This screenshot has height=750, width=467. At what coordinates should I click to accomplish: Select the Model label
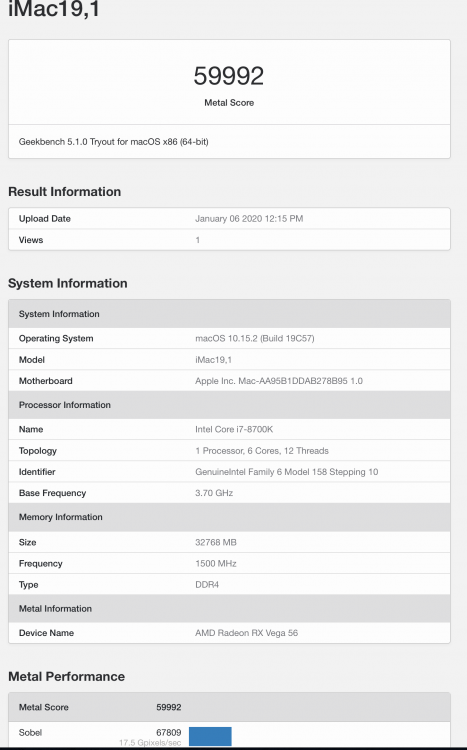pyautogui.click(x=32, y=360)
